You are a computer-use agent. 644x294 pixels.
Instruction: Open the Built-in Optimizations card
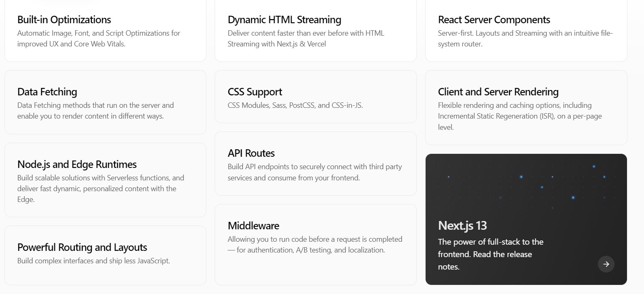[x=105, y=31]
